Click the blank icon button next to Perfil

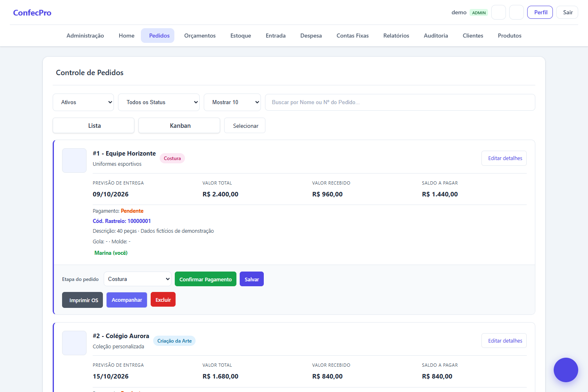pos(517,12)
